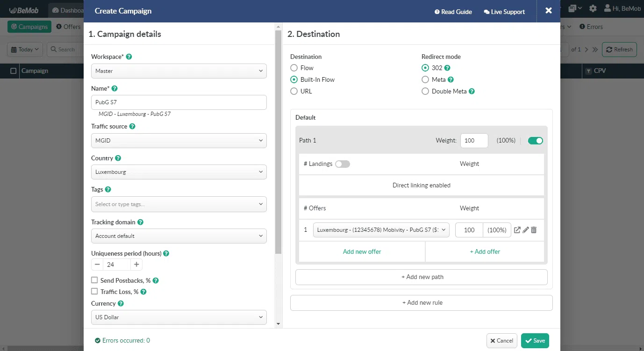Expand the Currency dropdown

(x=179, y=317)
